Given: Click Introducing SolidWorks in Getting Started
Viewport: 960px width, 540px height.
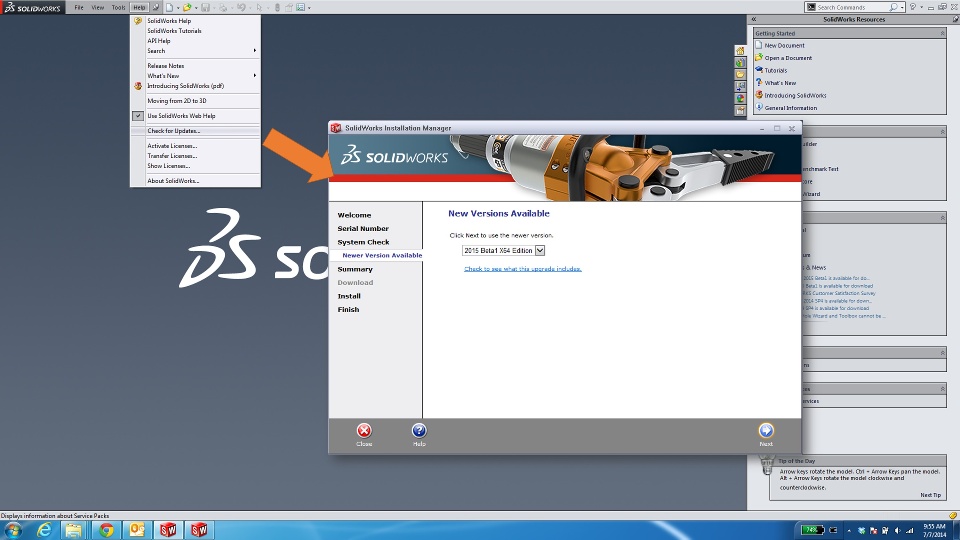Looking at the screenshot, I should (795, 96).
